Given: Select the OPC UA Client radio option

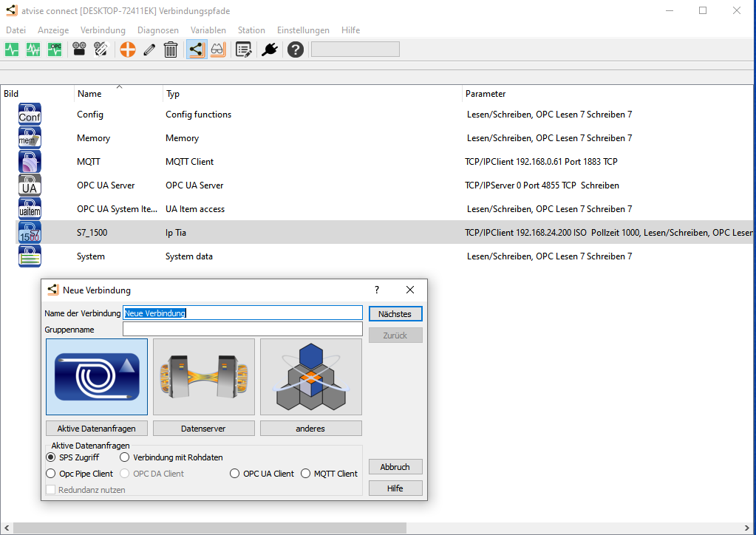Looking at the screenshot, I should [x=235, y=474].
